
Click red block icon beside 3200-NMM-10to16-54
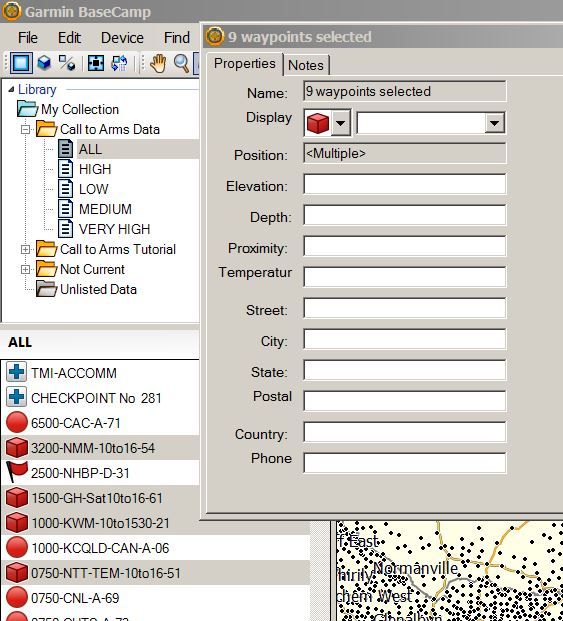pos(17,448)
